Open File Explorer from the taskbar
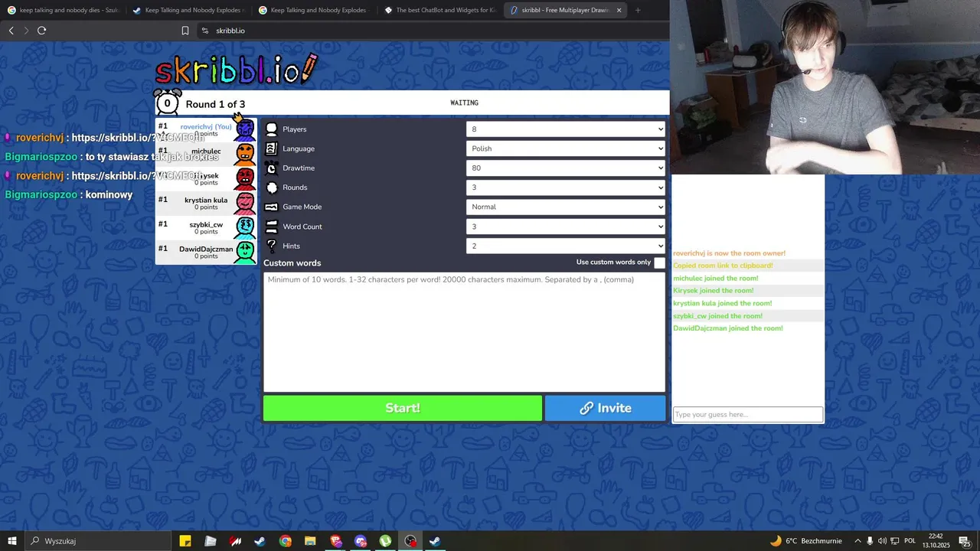Screen dimensions: 980x551 (x=311, y=541)
